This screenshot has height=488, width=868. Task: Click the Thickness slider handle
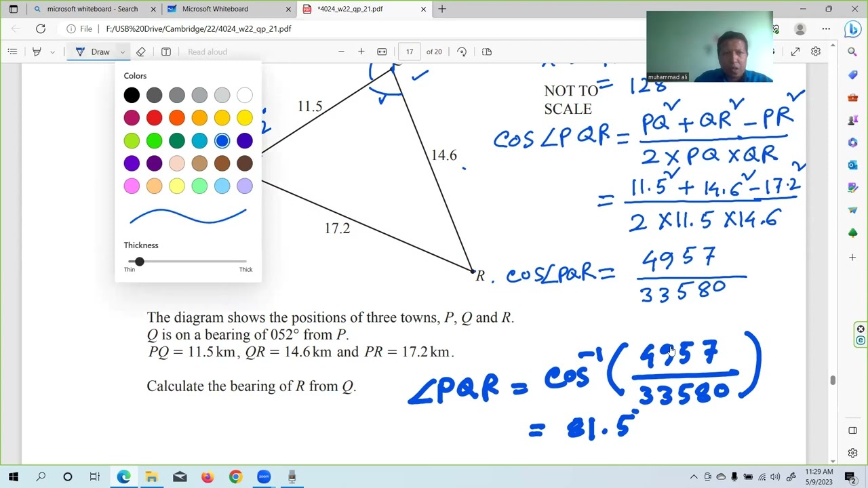[139, 261]
